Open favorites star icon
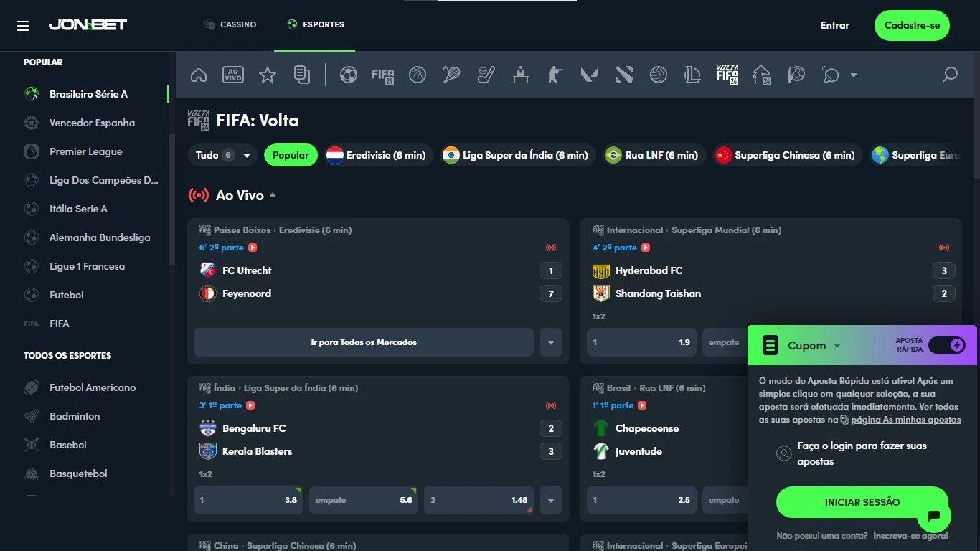This screenshot has height=551, width=980. (268, 75)
